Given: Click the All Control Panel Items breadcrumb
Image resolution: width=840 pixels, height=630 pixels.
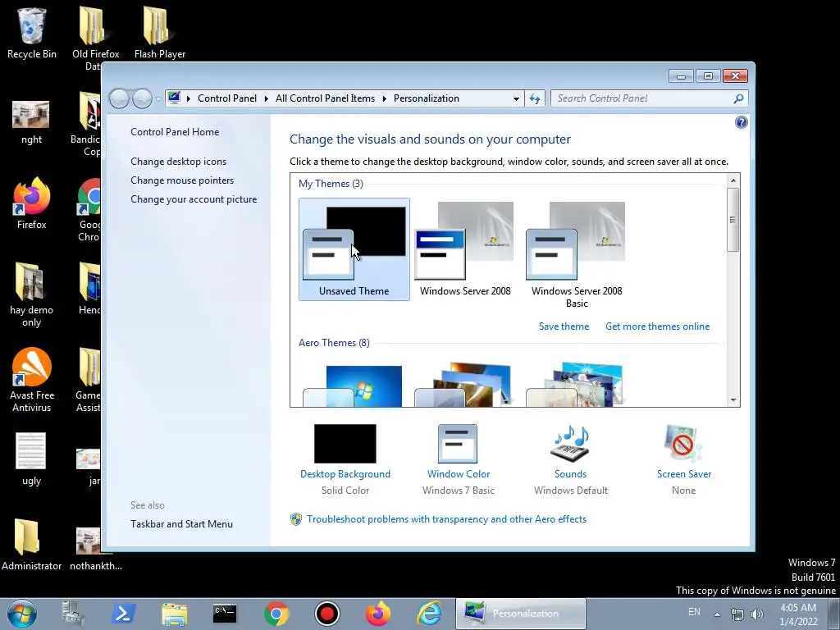Looking at the screenshot, I should coord(325,98).
